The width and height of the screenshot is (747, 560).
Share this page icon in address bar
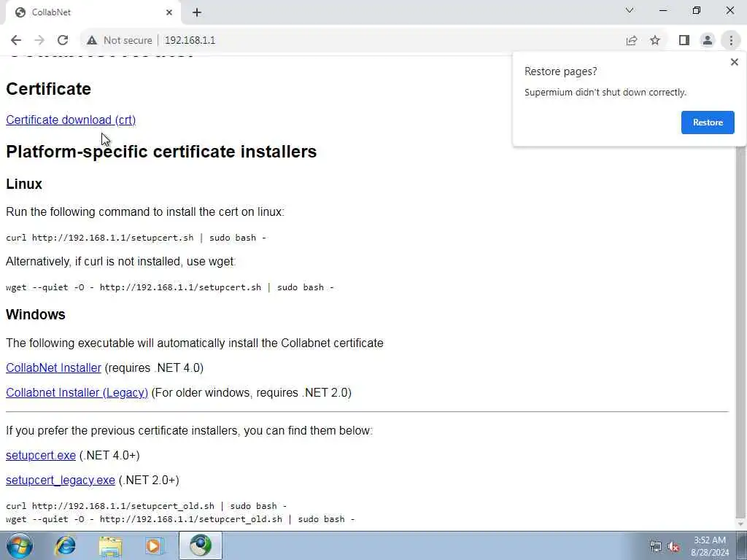coord(632,41)
